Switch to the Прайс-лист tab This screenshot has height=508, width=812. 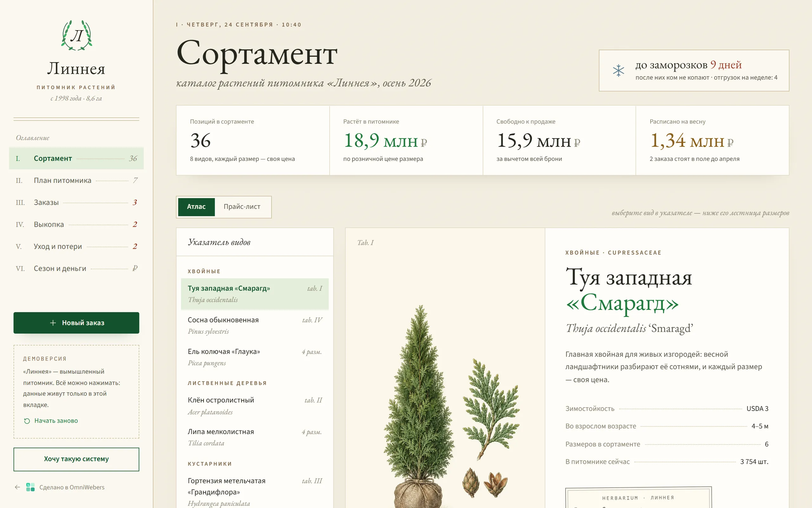(242, 207)
